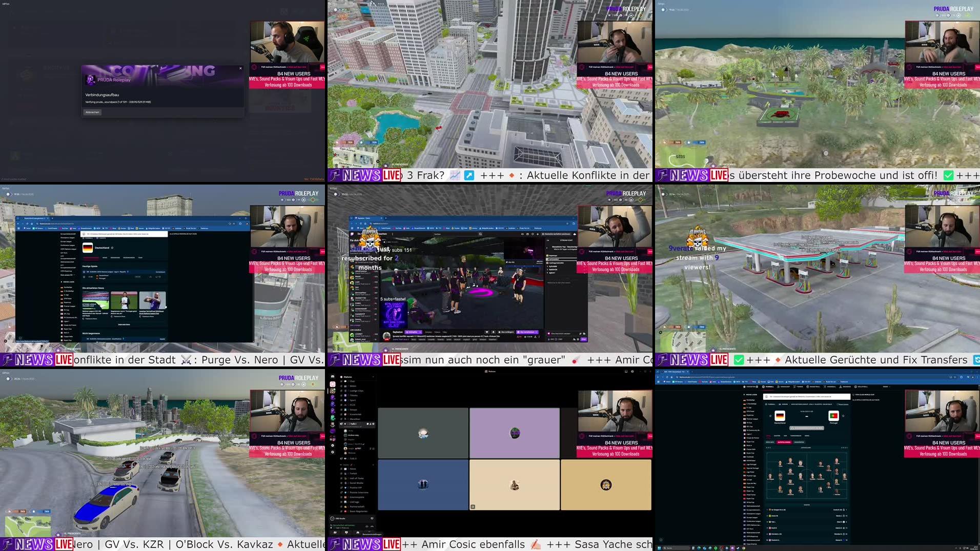This screenshot has width=980, height=551.
Task: Expand the Mehr sports dropdown
Action: (x=886, y=386)
